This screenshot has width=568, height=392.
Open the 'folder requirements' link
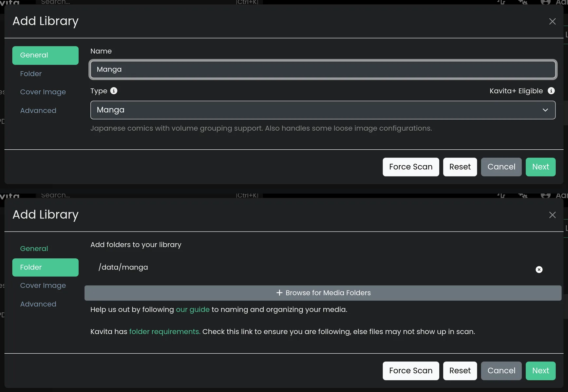[165, 332]
